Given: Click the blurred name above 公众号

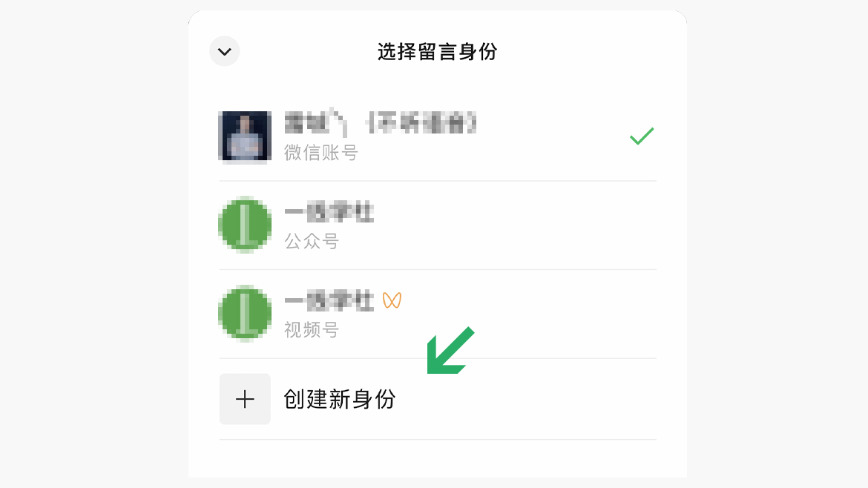Looking at the screenshot, I should pyautogui.click(x=329, y=212).
